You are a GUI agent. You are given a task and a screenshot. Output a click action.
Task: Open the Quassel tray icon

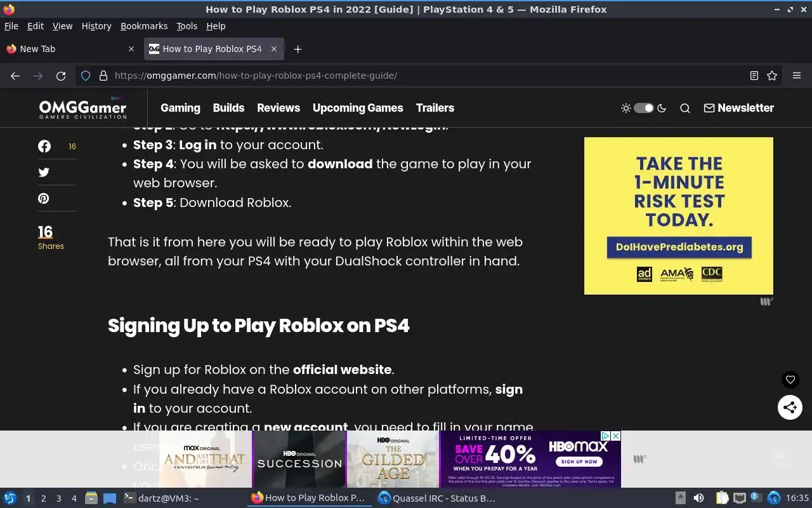tap(773, 498)
